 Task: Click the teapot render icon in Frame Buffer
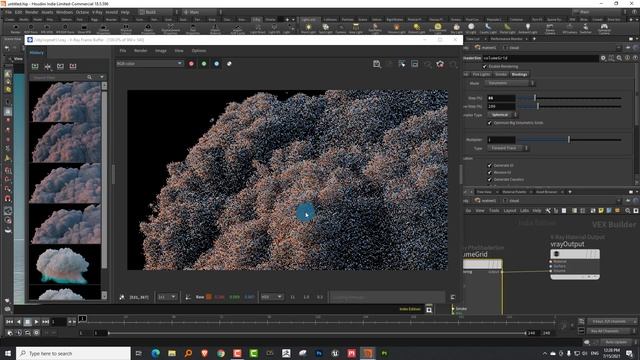click(x=440, y=64)
